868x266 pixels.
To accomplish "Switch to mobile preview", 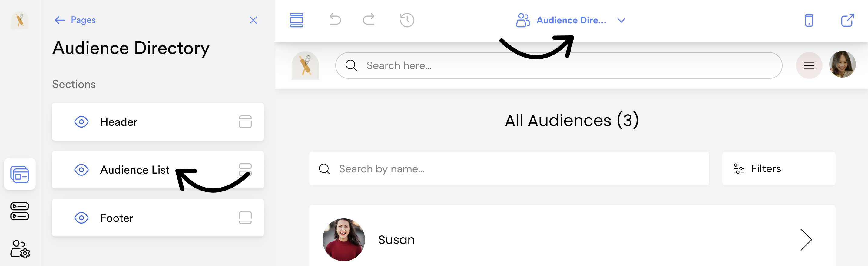I will [809, 20].
